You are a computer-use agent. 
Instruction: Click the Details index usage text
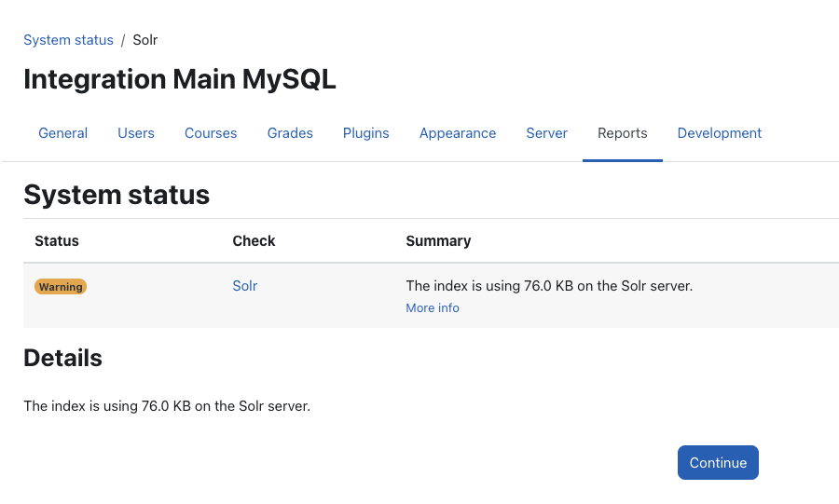[167, 406]
